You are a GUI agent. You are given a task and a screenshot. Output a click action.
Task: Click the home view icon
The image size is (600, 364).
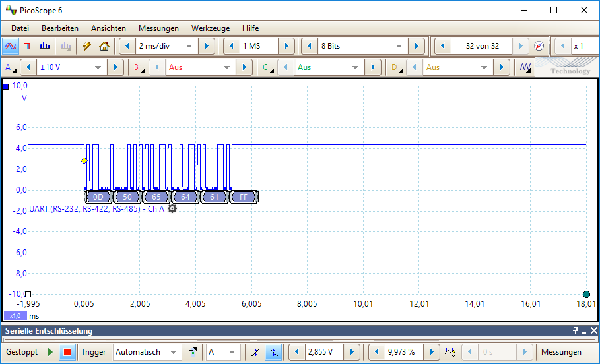104,46
